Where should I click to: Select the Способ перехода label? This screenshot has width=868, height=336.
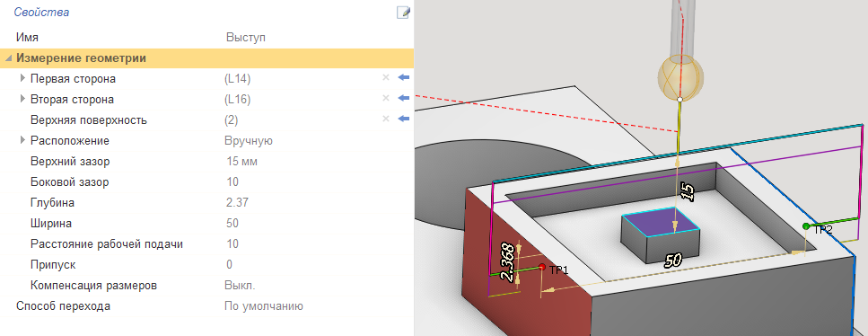[x=63, y=306]
